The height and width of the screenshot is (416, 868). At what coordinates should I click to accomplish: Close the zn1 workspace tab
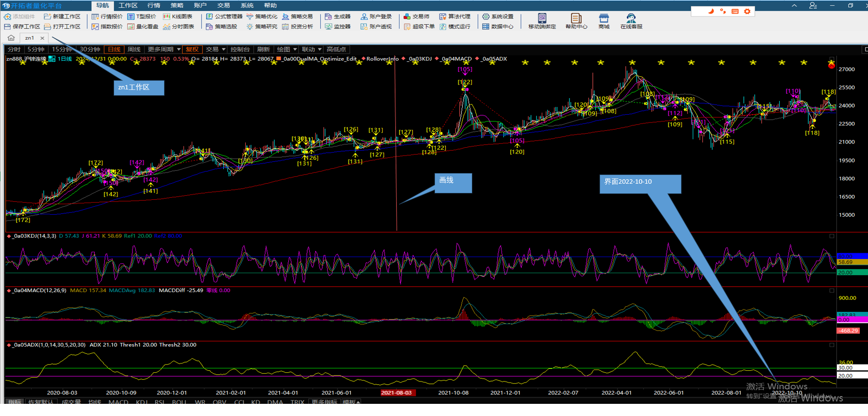pos(42,38)
